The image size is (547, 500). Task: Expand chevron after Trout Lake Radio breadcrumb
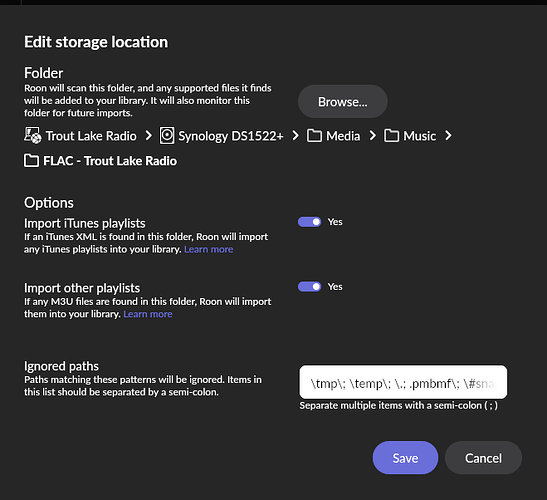pos(149,135)
